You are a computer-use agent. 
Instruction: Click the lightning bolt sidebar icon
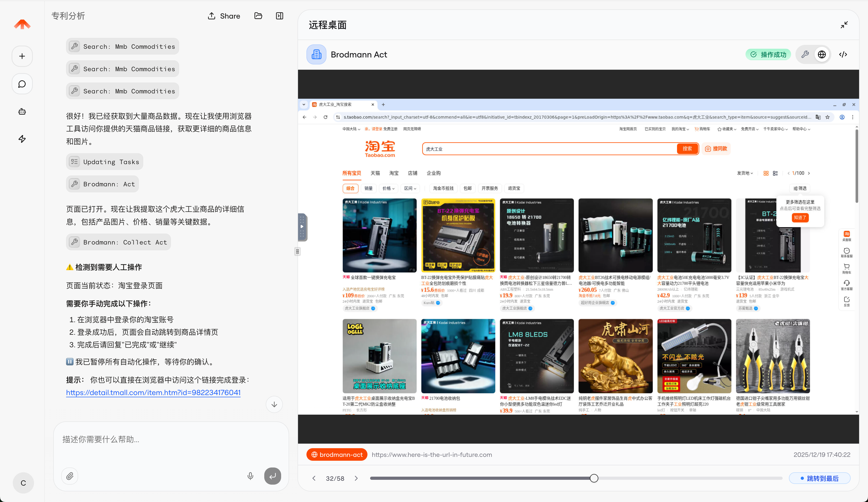pyautogui.click(x=22, y=139)
